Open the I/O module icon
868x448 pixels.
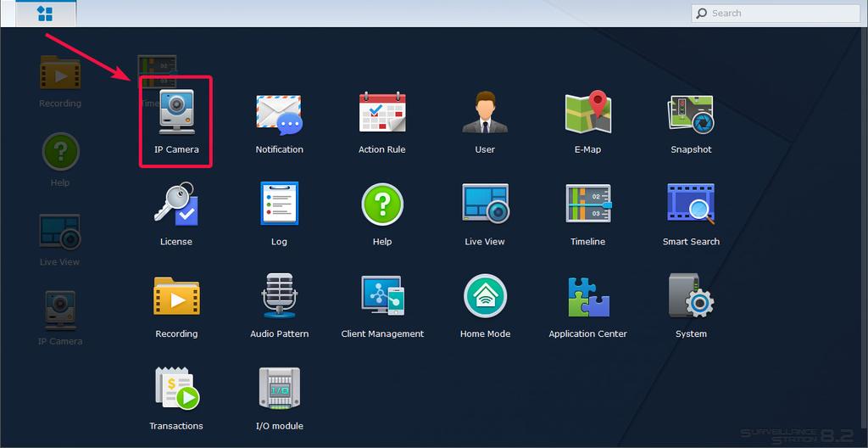280,388
